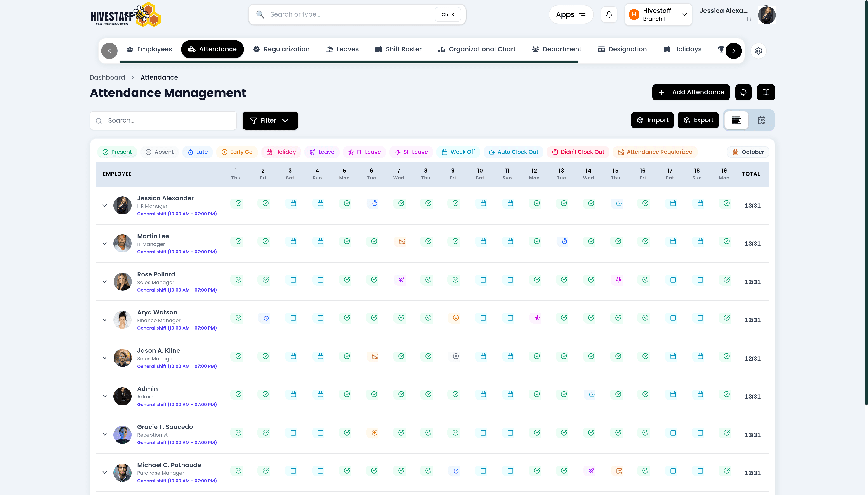This screenshot has width=868, height=495.
Task: Expand Jessica Alexander's row chevron
Action: click(105, 205)
